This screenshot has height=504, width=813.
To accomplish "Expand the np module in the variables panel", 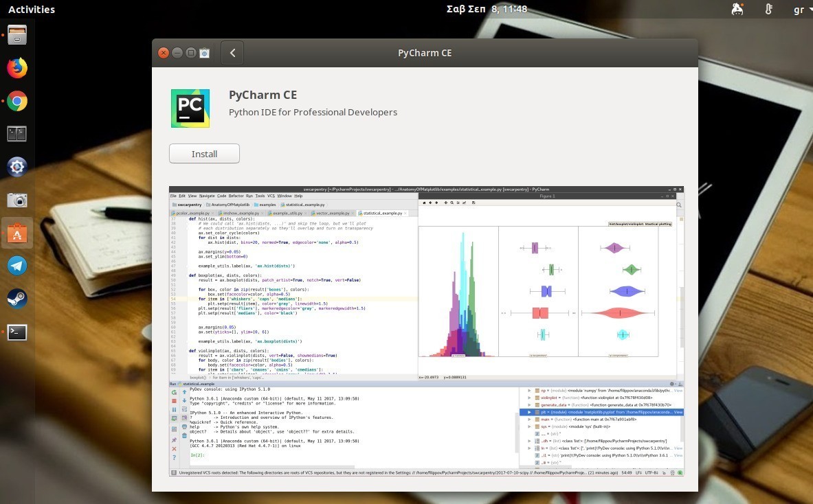I will click(x=528, y=391).
